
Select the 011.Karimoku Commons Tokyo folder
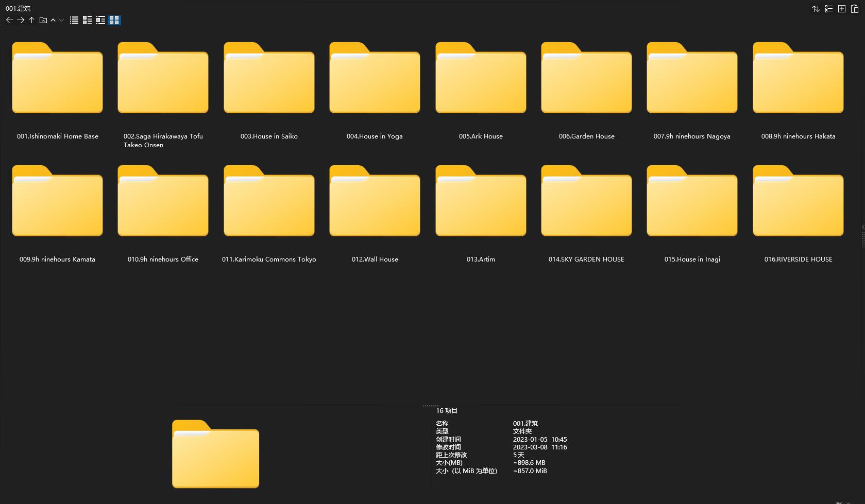(269, 214)
